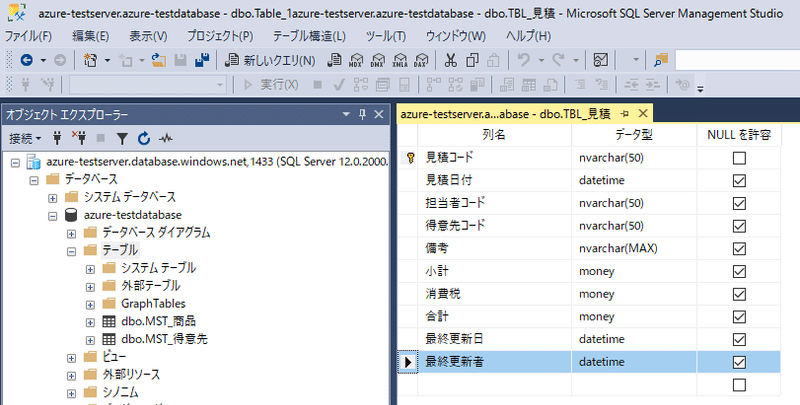Collapse the azure-testserver server node

(x=15, y=163)
